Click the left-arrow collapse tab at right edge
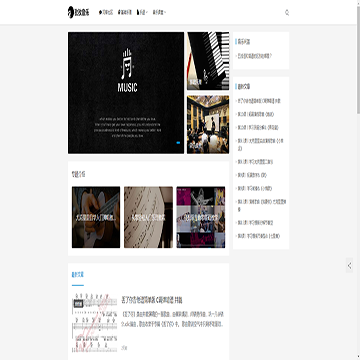Screen dimensions: 360x360 click(349, 265)
